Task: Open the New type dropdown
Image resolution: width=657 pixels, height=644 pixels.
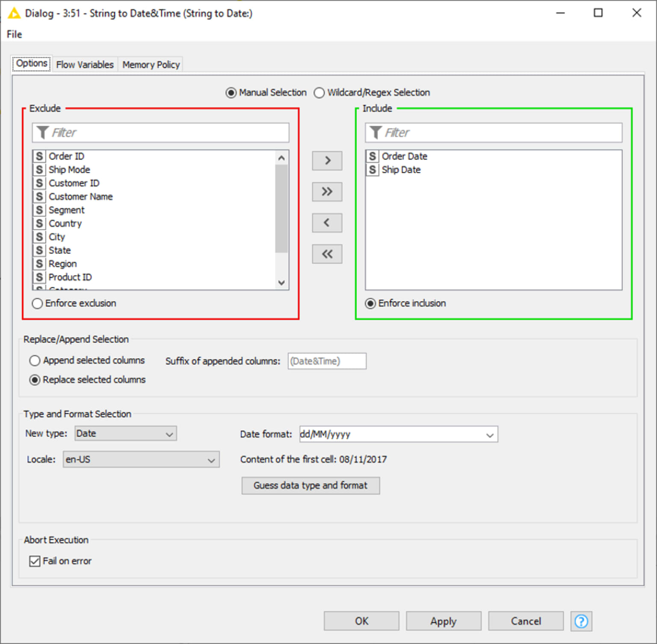Action: [126, 433]
